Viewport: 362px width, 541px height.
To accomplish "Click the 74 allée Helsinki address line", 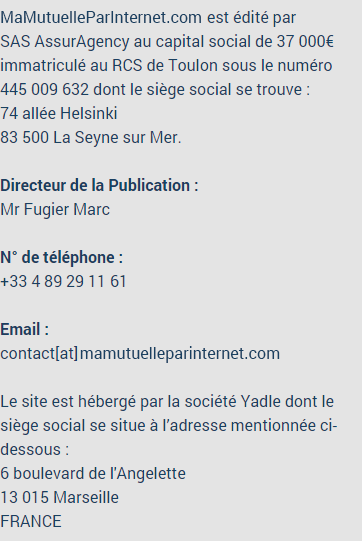I will pyautogui.click(x=59, y=113).
